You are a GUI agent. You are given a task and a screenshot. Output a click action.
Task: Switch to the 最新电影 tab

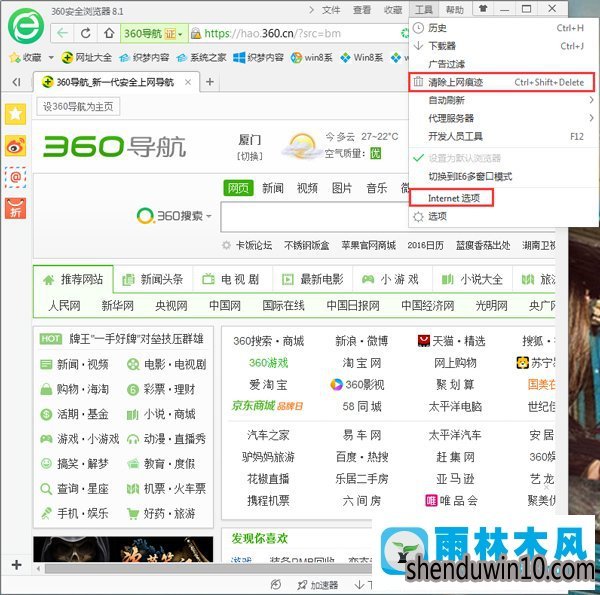point(312,279)
